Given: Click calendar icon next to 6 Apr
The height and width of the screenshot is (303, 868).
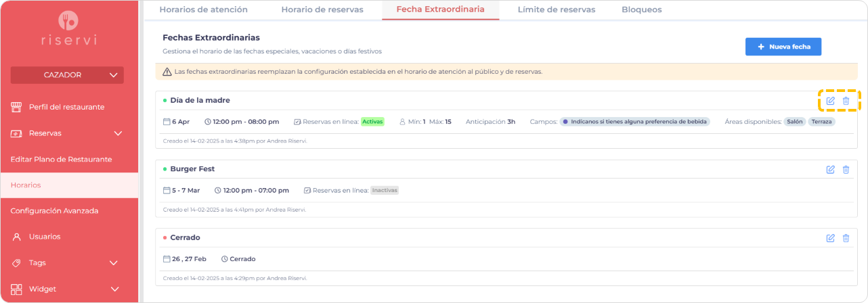Looking at the screenshot, I should 167,122.
